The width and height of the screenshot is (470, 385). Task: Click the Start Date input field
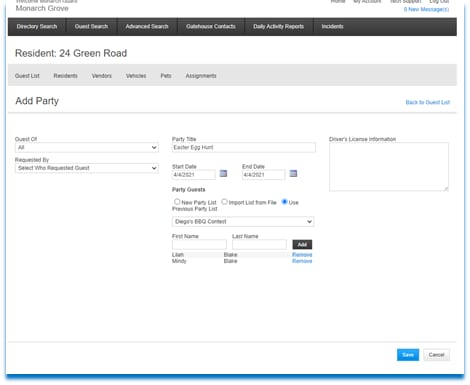[194, 175]
